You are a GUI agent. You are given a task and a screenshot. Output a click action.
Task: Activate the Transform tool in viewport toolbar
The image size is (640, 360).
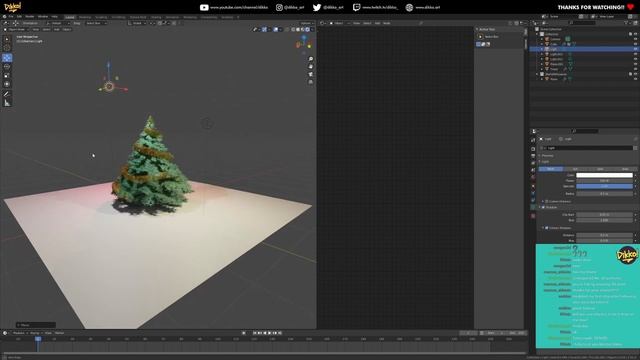coord(7,84)
